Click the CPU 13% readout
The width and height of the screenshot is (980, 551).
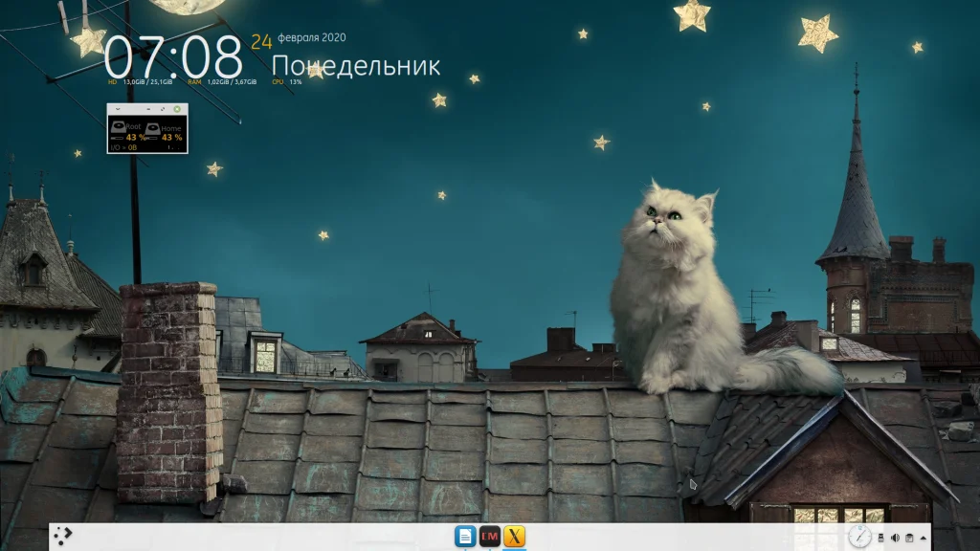[287, 82]
